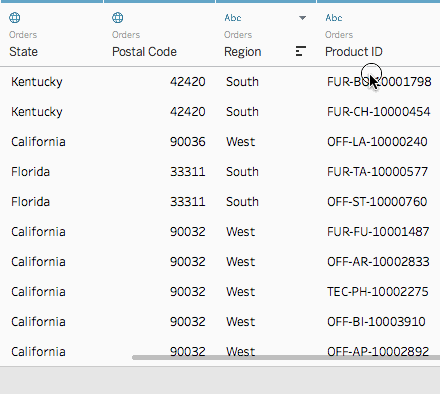Select product ID FUR-TA-10000577

click(377, 172)
